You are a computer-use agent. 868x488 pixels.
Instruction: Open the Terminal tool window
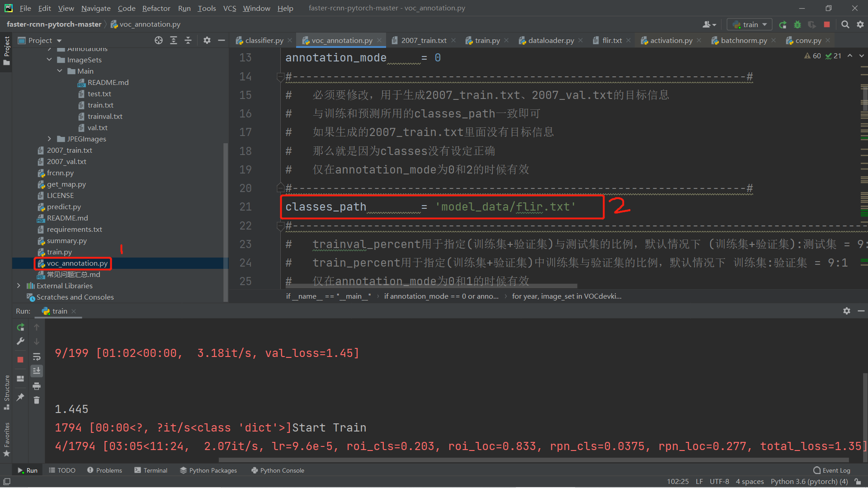[151, 470]
